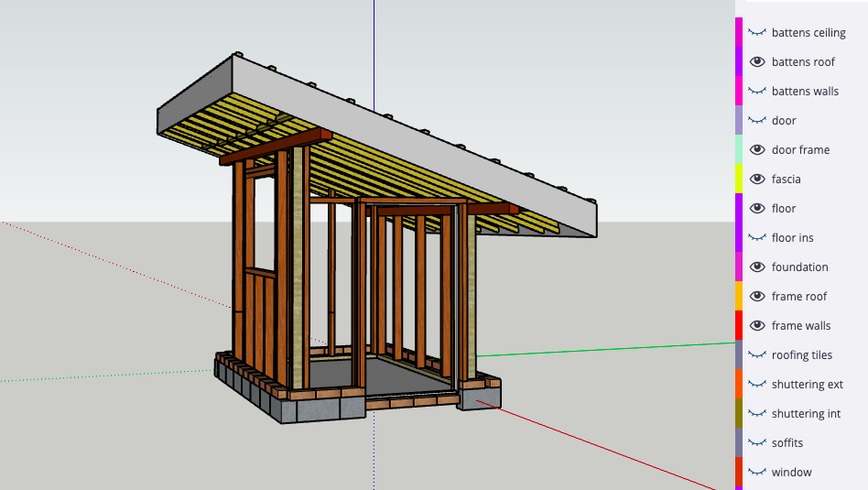Click the eye icon beside floor
868x490 pixels.
click(x=757, y=209)
